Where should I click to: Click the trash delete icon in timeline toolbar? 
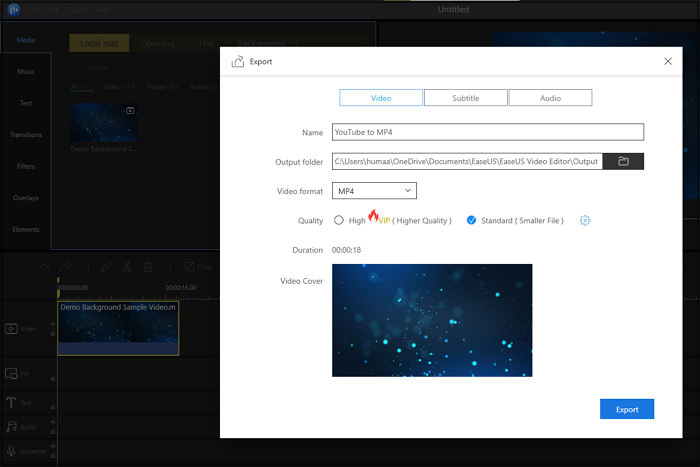[148, 267]
